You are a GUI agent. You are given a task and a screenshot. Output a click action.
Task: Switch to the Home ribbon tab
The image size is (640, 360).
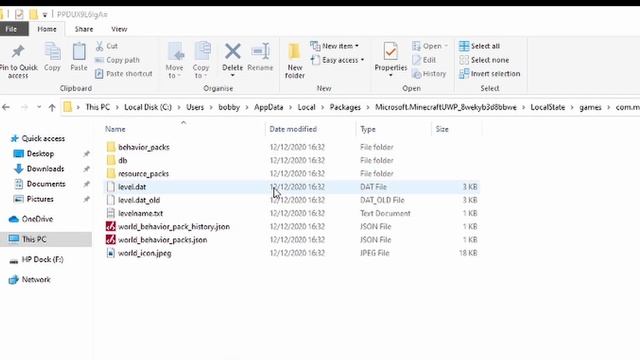[47, 29]
